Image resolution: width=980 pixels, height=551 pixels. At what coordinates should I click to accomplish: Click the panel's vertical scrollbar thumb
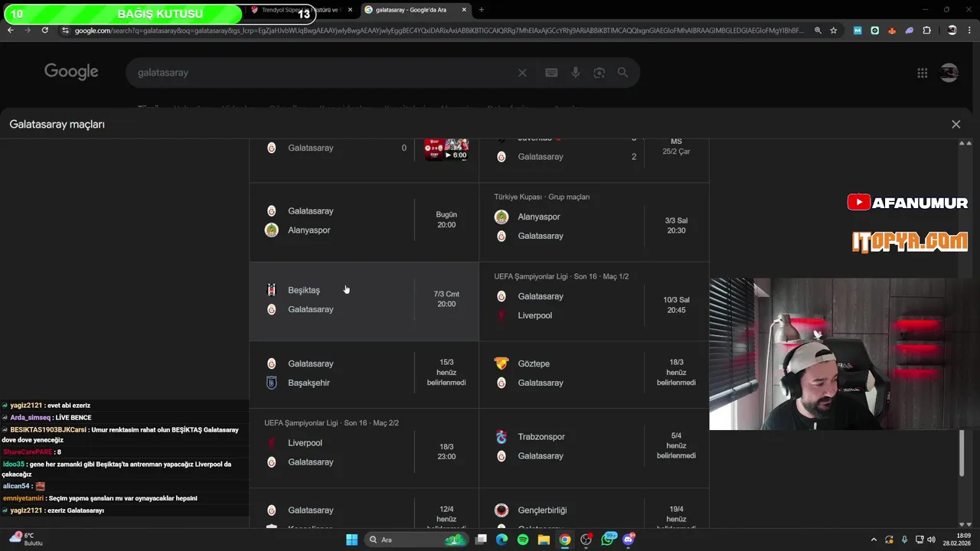(x=962, y=453)
